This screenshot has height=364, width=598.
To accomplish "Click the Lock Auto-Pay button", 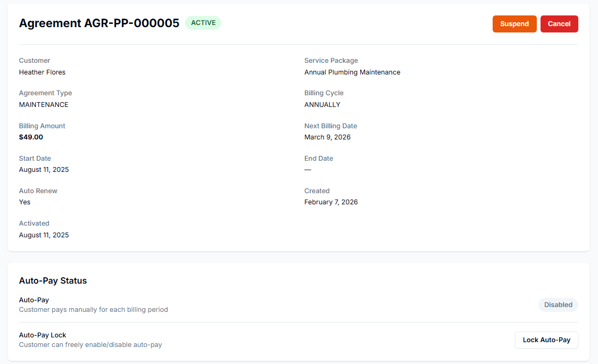I will [x=546, y=340].
